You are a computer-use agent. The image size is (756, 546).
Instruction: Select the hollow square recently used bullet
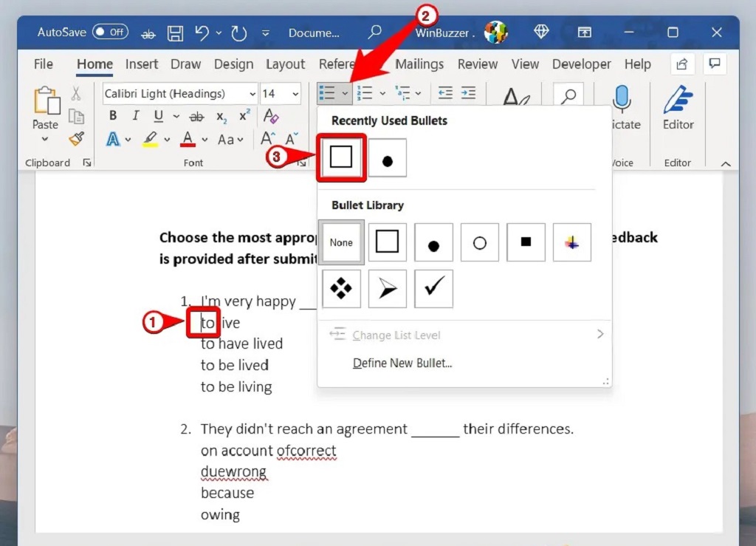coord(341,157)
